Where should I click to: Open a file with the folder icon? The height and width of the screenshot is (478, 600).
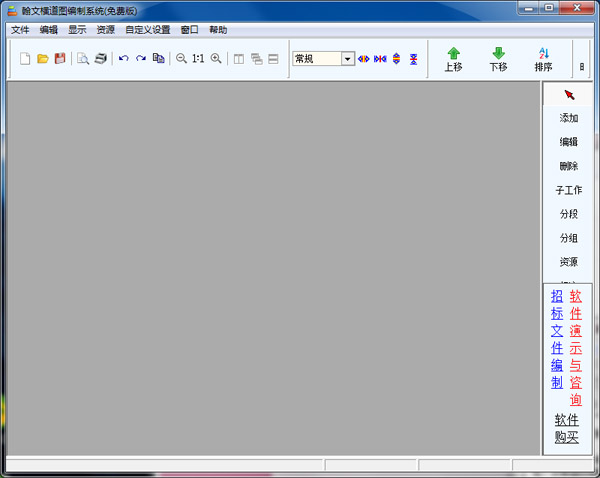pyautogui.click(x=42, y=59)
